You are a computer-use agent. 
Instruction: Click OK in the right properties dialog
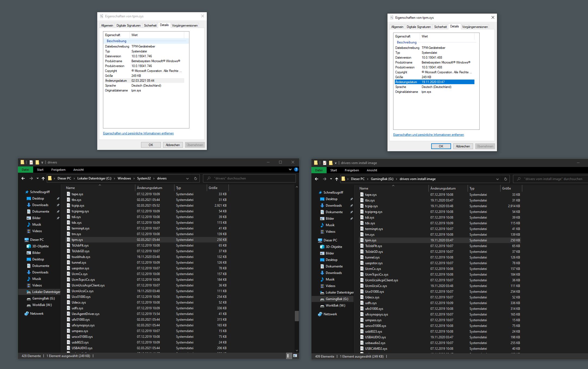(441, 146)
